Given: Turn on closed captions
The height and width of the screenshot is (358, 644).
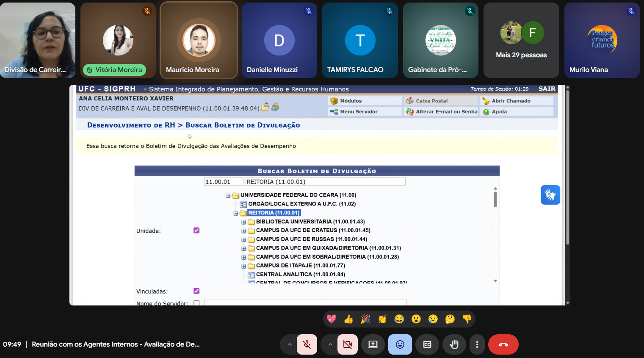Looking at the screenshot, I should point(427,344).
